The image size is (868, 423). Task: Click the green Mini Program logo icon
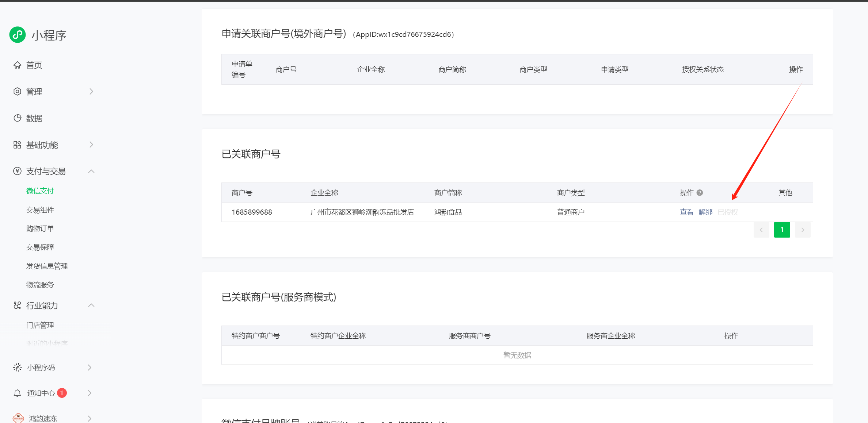click(x=18, y=35)
